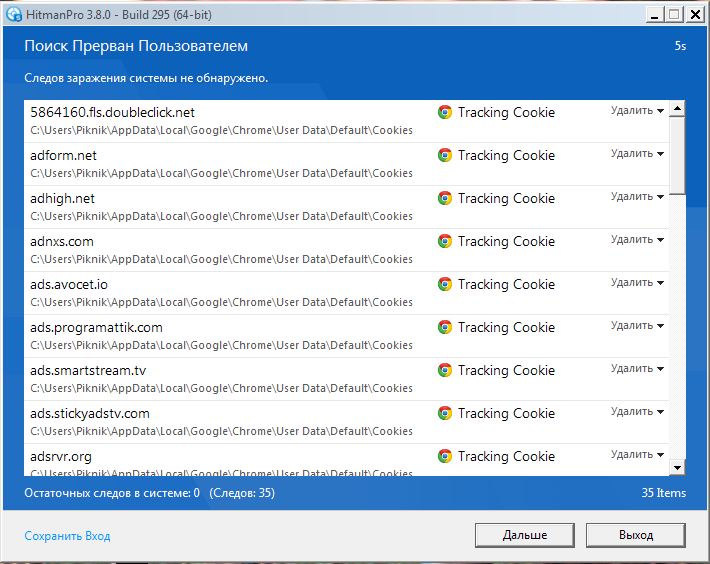Click Cookies file path under adhigh.net

click(221, 216)
